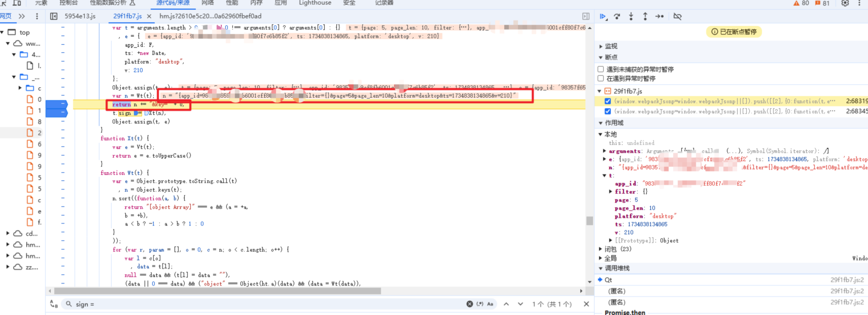This screenshot has height=315, width=868.
Task: Click the 已在断点暂停 paused status badge
Action: click(x=734, y=32)
